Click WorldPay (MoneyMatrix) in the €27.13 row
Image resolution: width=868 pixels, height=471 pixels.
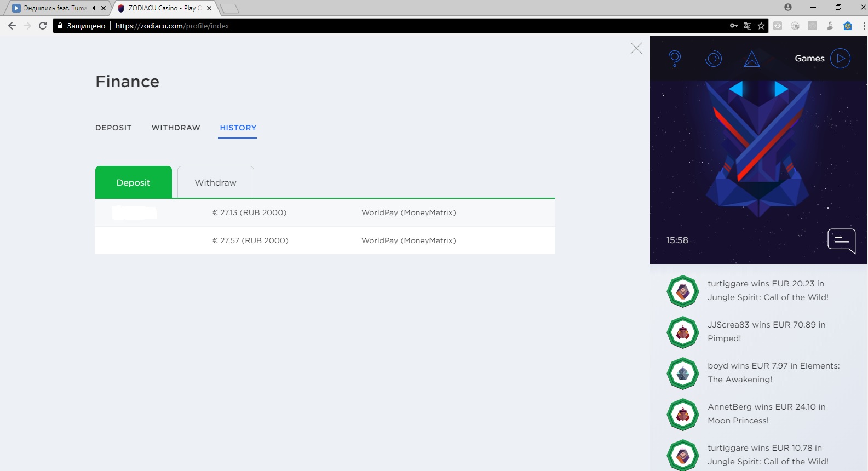point(409,212)
